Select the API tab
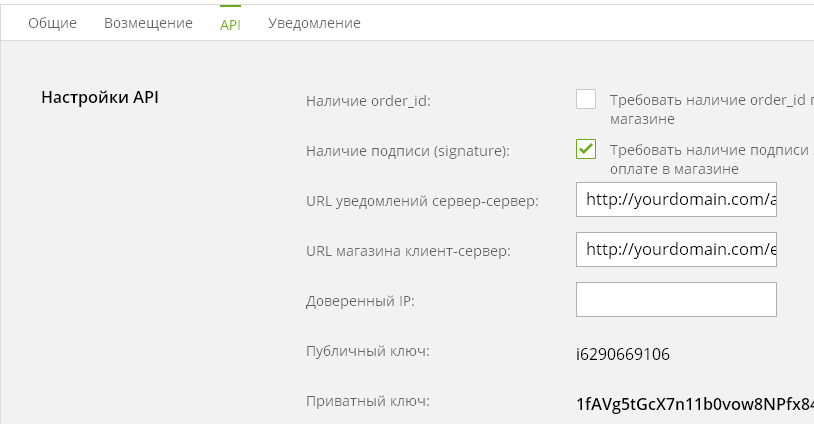814x424 pixels. tap(230, 24)
